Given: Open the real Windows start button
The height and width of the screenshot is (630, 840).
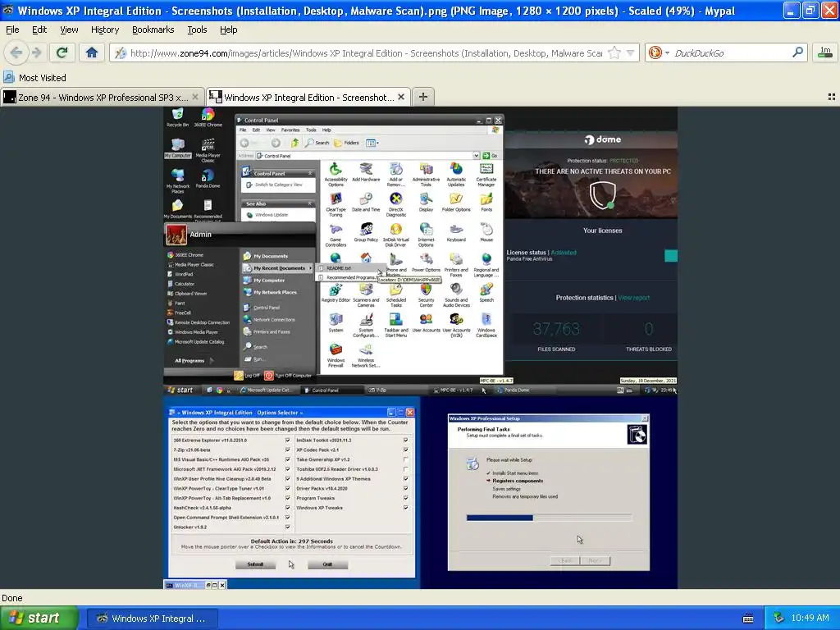Looking at the screenshot, I should [39, 619].
